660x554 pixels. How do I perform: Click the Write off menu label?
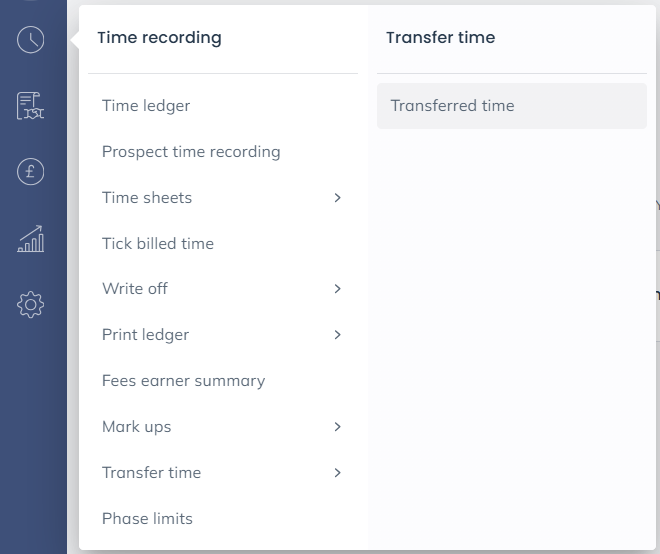135,289
